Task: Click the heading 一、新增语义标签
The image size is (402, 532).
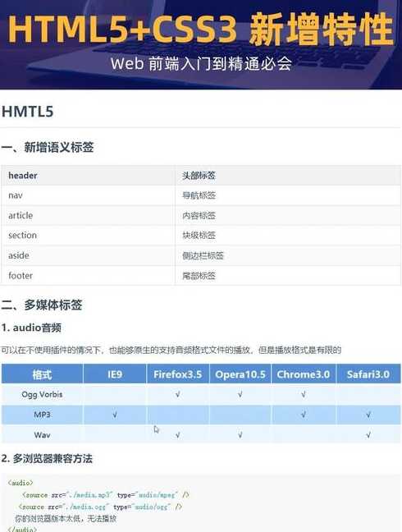Action: [47, 147]
